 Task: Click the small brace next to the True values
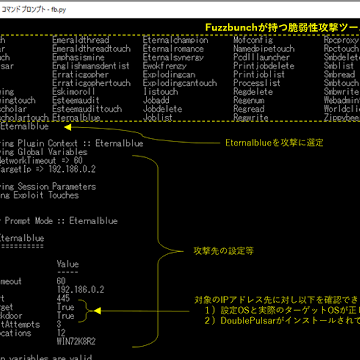pos(86,311)
